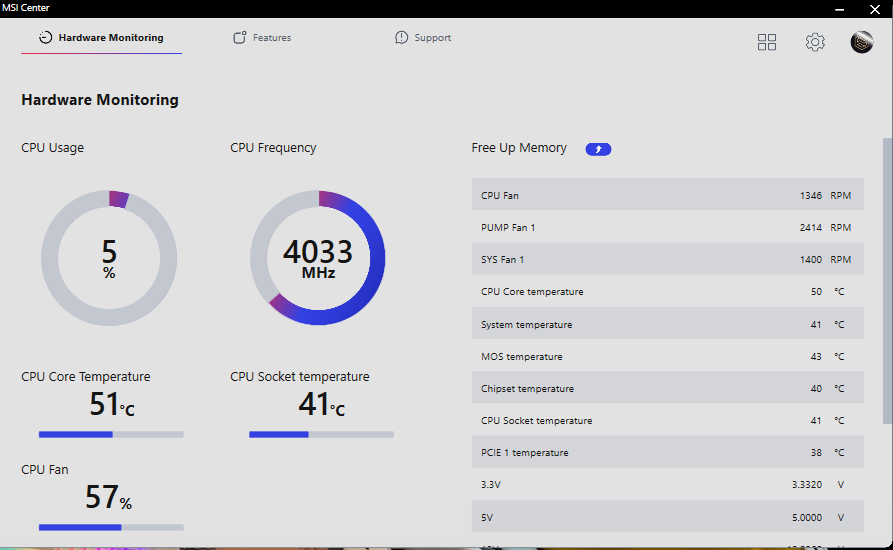Click the CPU Core Temperature progress bar

point(111,434)
